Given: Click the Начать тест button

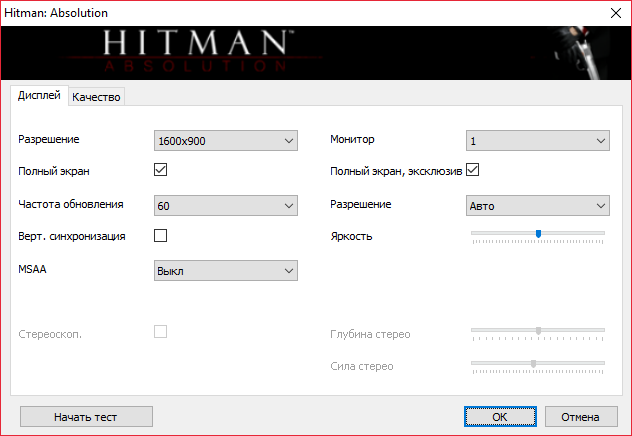Looking at the screenshot, I should point(86,417).
